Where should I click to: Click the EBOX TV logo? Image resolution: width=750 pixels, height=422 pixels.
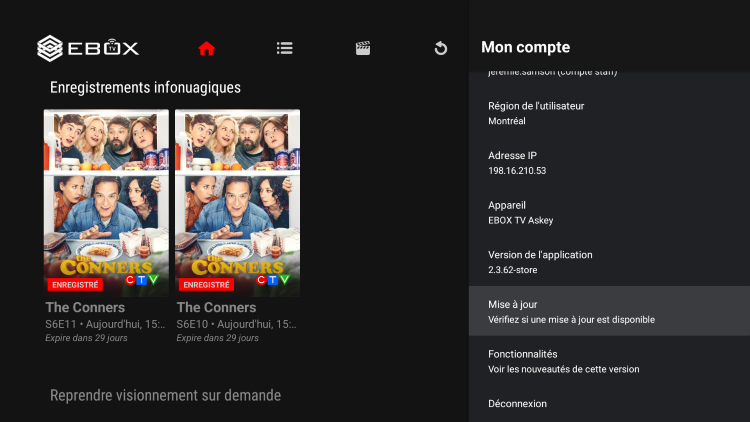[88, 48]
